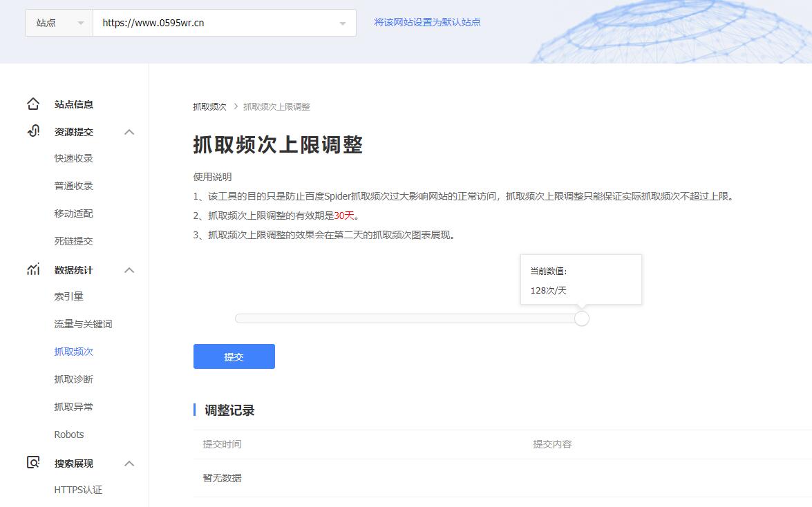This screenshot has width=812, height=507.
Task: Collapse the 数据统计 section
Action: click(129, 270)
